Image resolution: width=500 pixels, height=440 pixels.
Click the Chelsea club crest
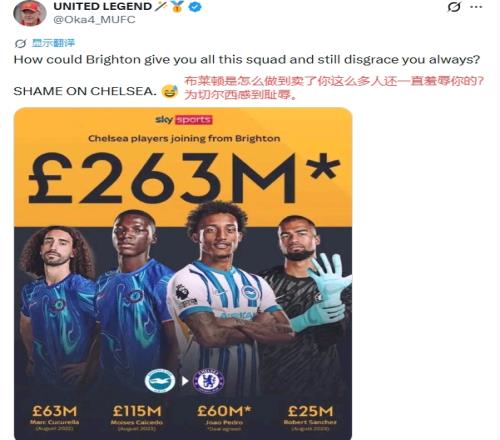coord(209,381)
